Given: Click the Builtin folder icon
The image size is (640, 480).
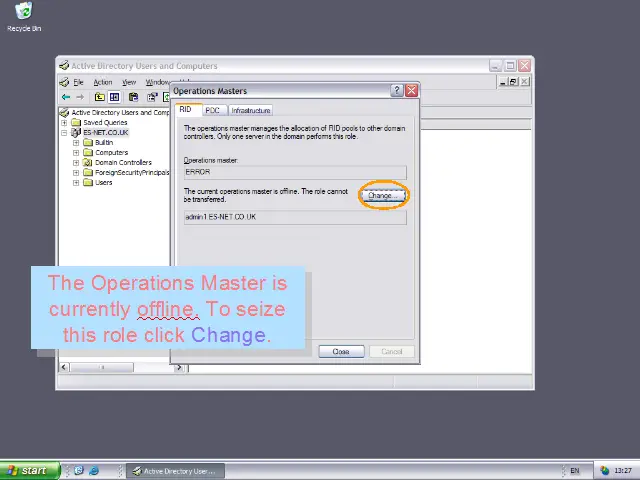Looking at the screenshot, I should (x=88, y=142).
